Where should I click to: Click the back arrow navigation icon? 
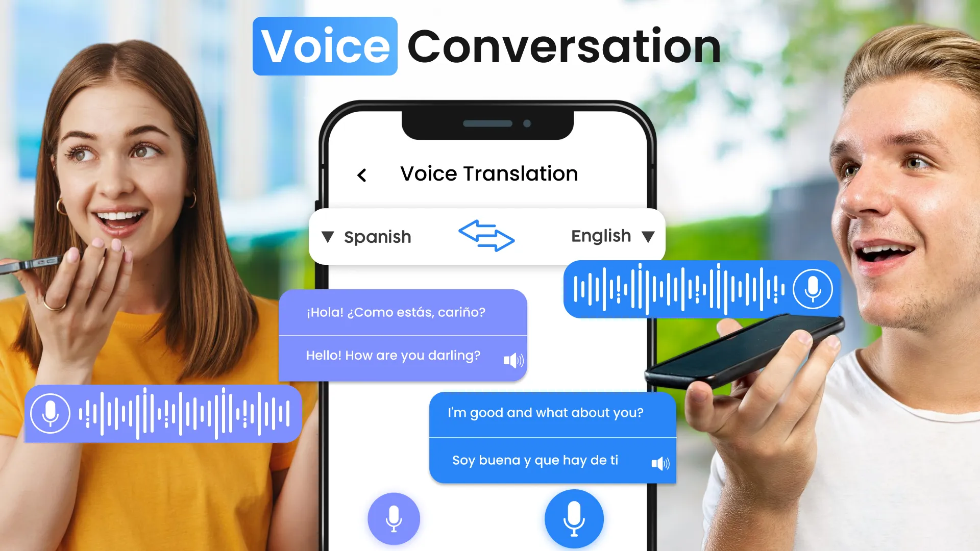tap(361, 174)
